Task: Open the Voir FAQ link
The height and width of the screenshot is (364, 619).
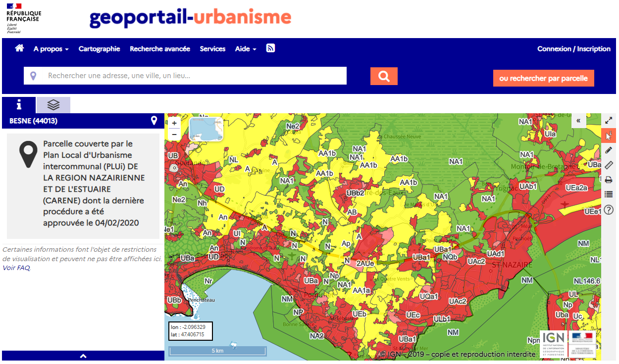Action: [x=16, y=268]
